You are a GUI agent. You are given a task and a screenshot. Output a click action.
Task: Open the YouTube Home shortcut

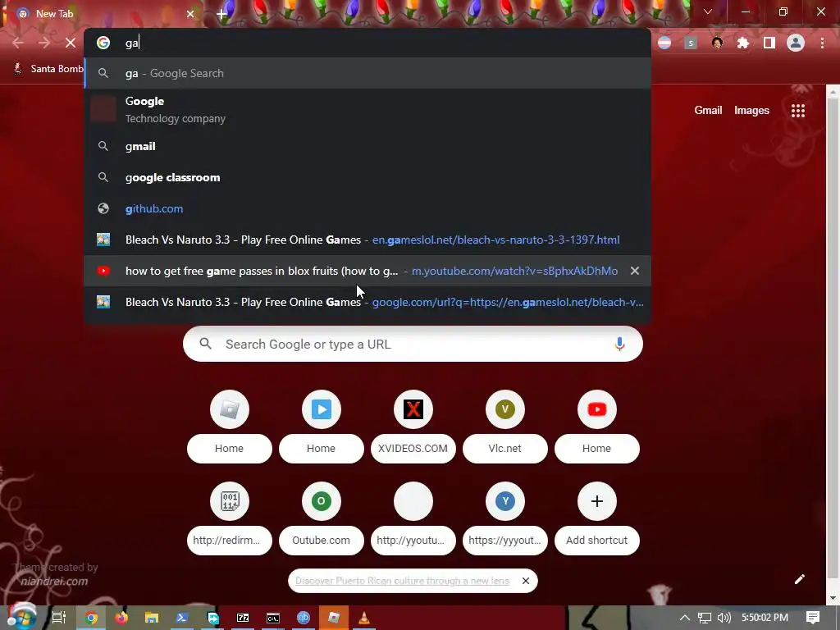tap(597, 426)
